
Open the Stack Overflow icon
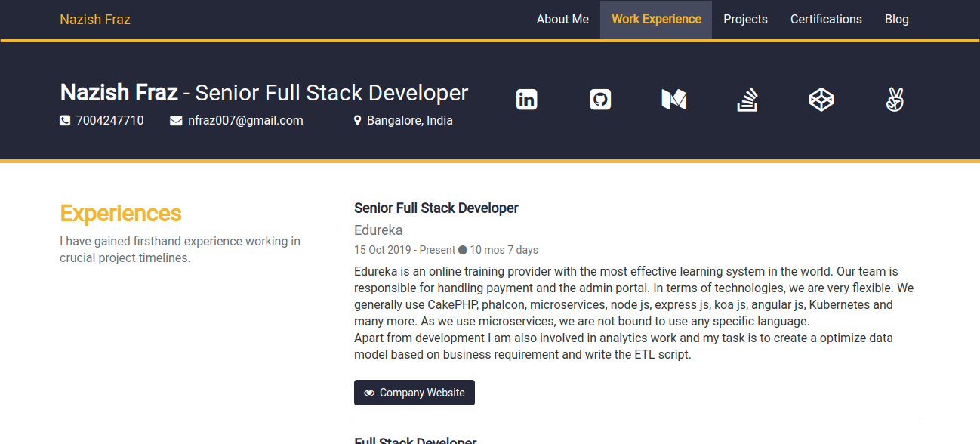747,100
